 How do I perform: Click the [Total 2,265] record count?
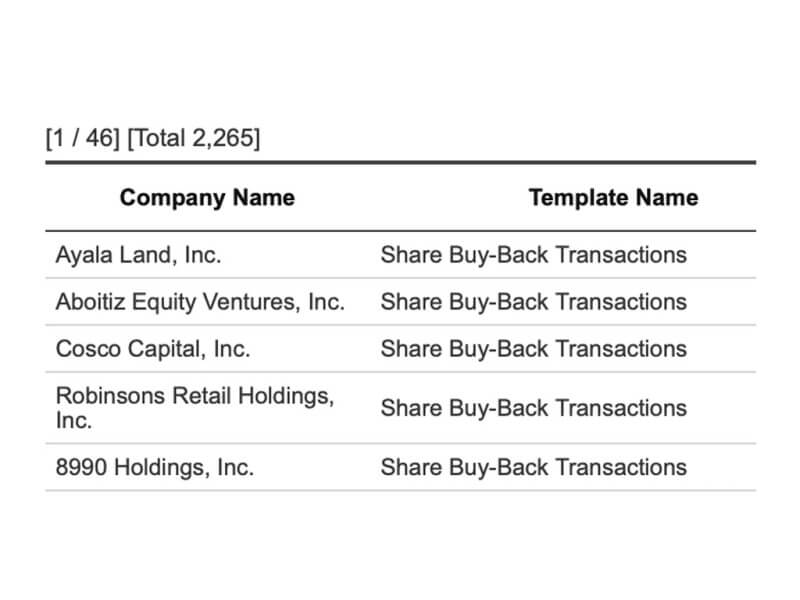193,138
